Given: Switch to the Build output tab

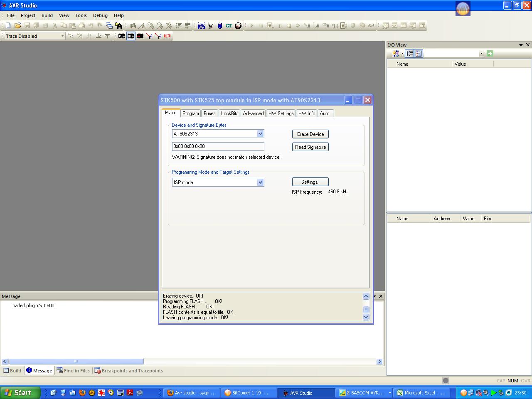Looking at the screenshot, I should [12, 371].
